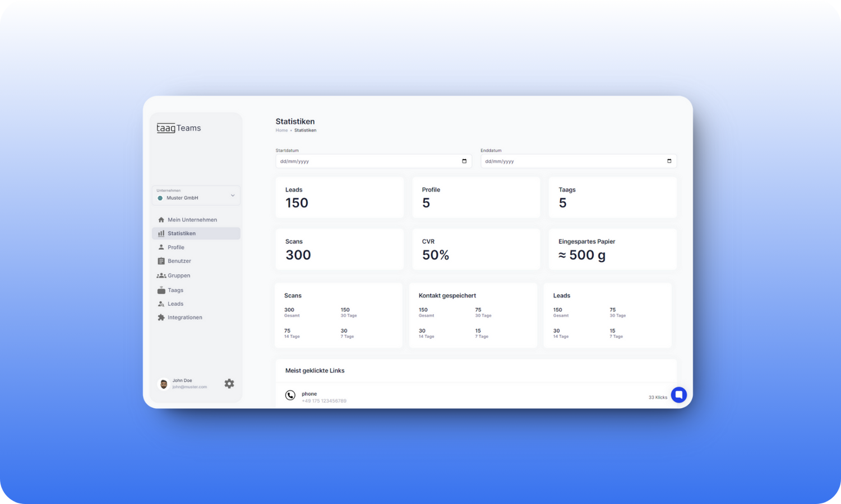
Task: Open the Taags sidebar menu item
Action: click(175, 290)
